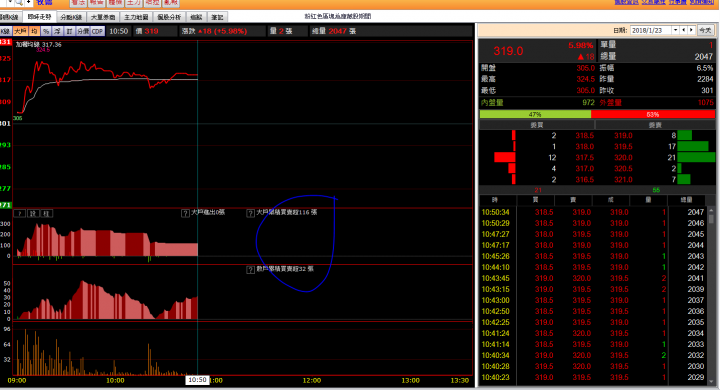The height and width of the screenshot is (390, 720).
Task: Toggle the 大戶 chart mode button
Action: [x=20, y=31]
